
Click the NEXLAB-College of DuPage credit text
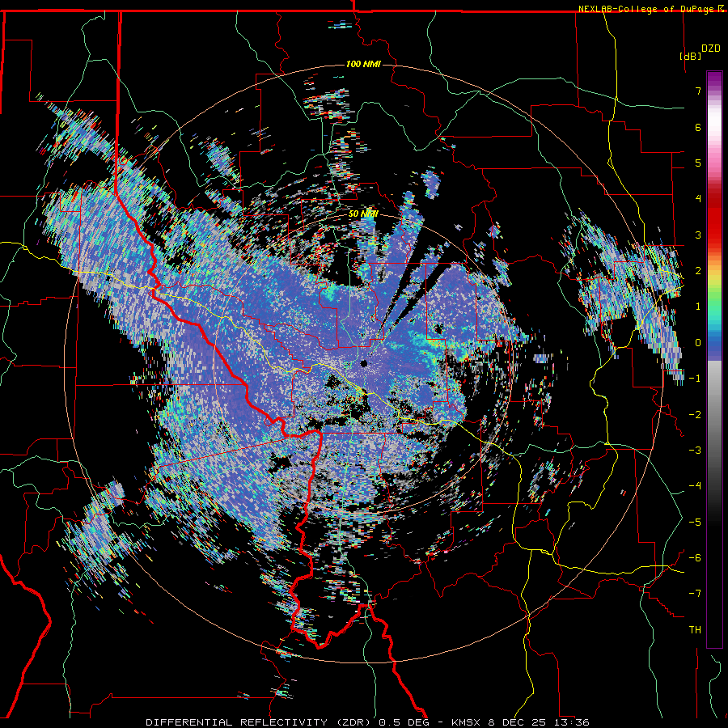[646, 9]
